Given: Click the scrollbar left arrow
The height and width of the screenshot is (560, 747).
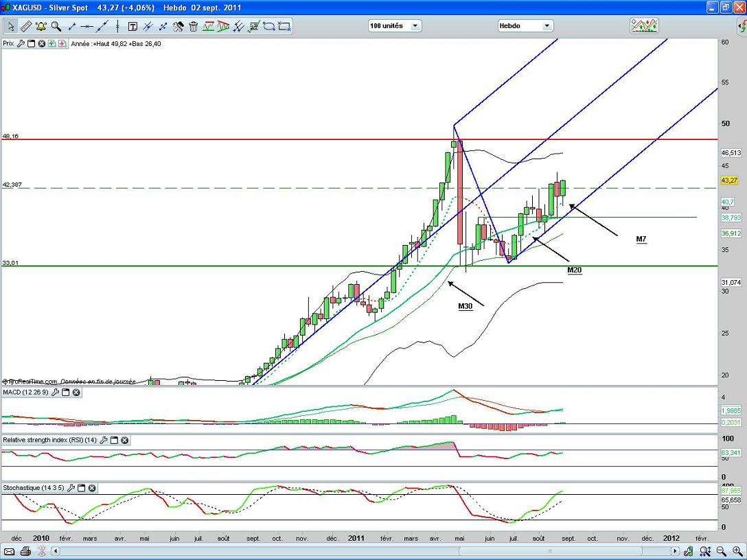Looking at the screenshot, I should (56, 551).
